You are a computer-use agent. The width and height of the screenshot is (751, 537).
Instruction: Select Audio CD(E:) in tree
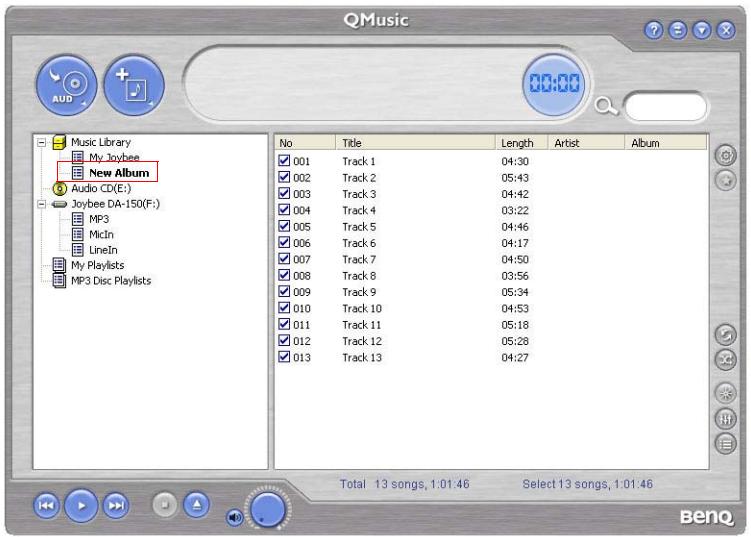coord(101,188)
